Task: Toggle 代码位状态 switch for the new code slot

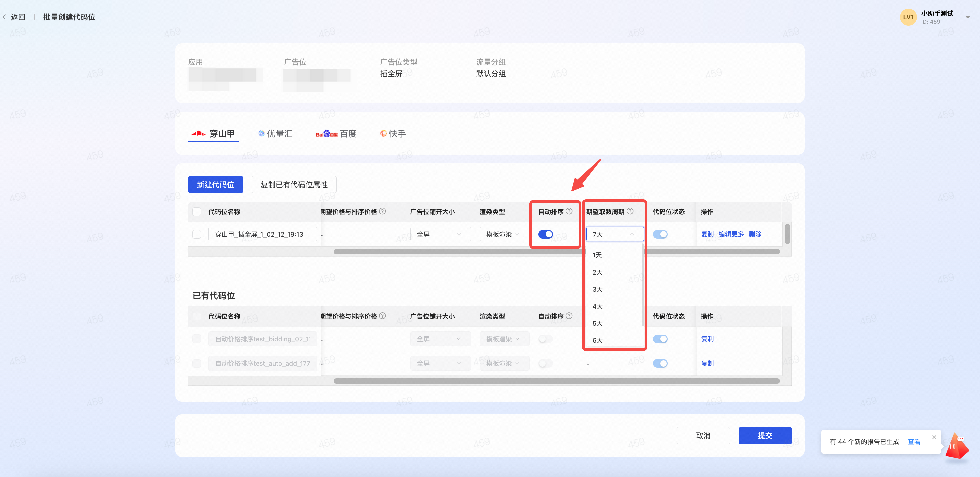Action: click(660, 234)
